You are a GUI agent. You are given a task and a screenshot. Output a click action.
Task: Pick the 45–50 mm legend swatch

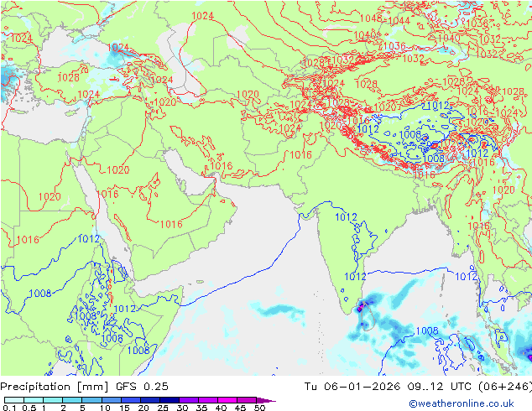point(247,400)
